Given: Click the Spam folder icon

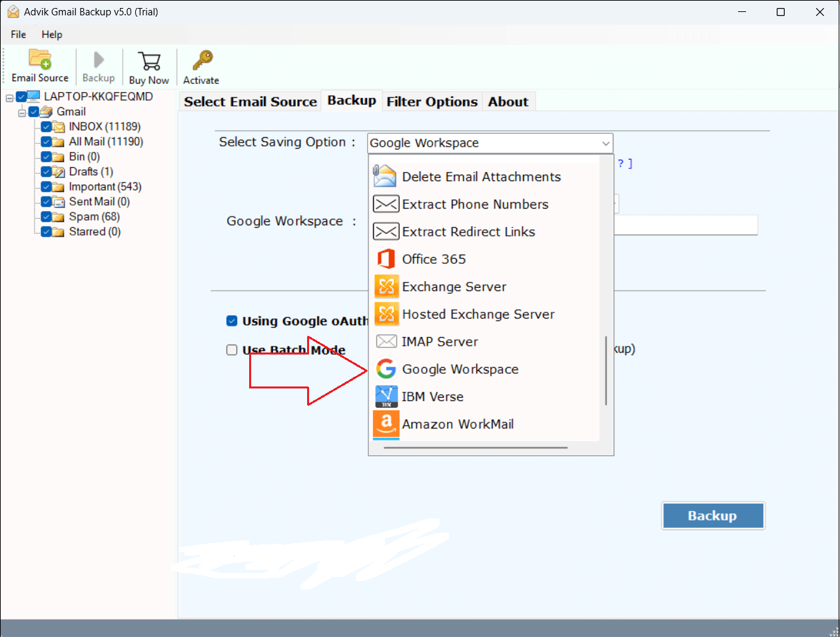Looking at the screenshot, I should pyautogui.click(x=59, y=217).
